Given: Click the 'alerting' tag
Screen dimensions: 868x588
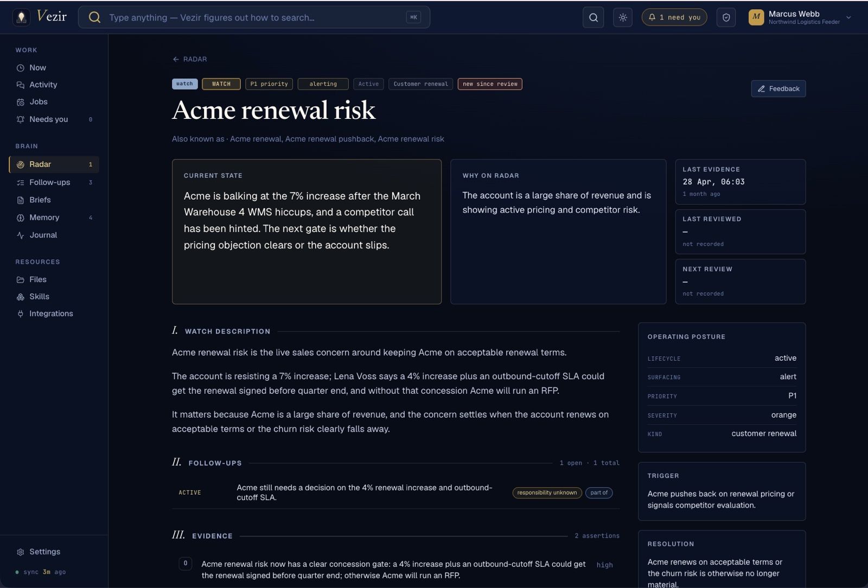Looking at the screenshot, I should (323, 84).
